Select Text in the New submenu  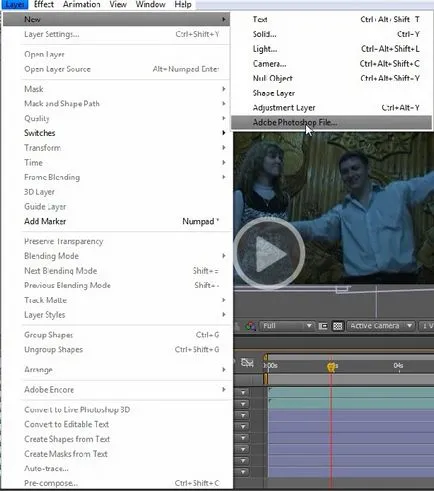[x=332, y=19]
